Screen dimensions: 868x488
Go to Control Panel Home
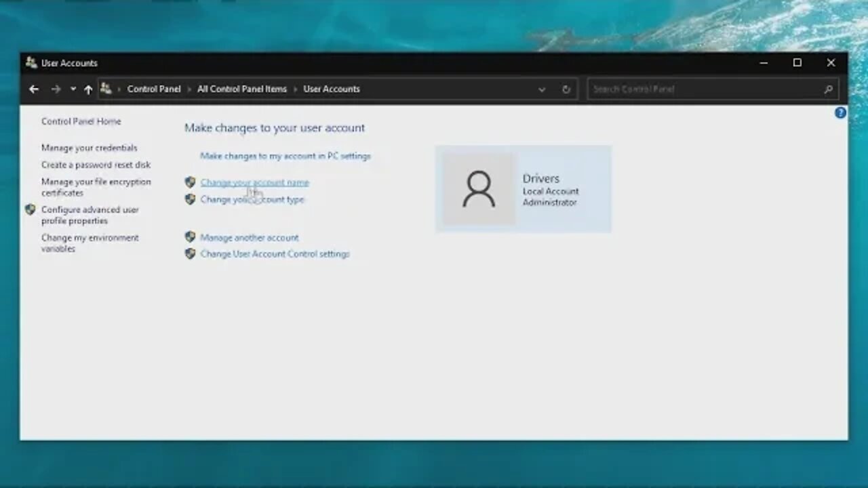tap(81, 121)
